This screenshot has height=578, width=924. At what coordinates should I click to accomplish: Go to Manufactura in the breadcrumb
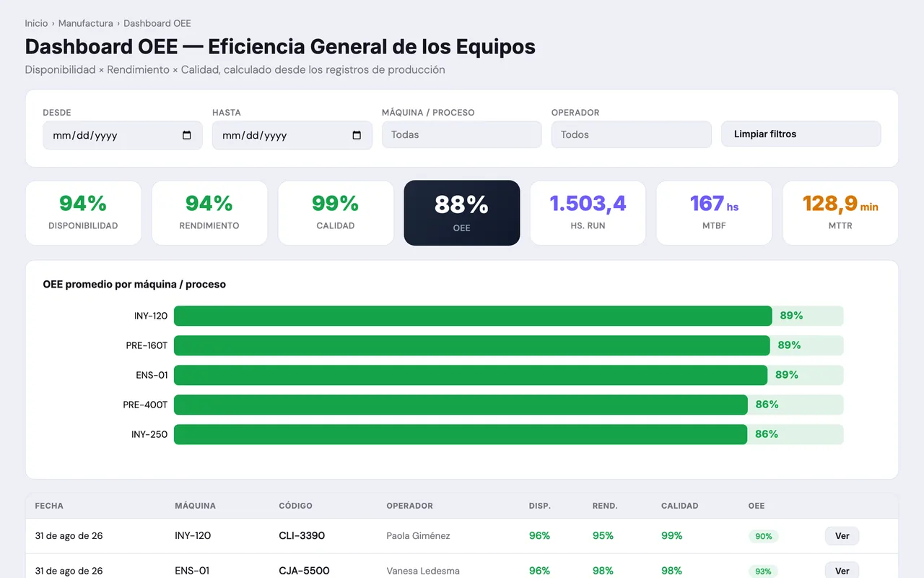pos(86,23)
